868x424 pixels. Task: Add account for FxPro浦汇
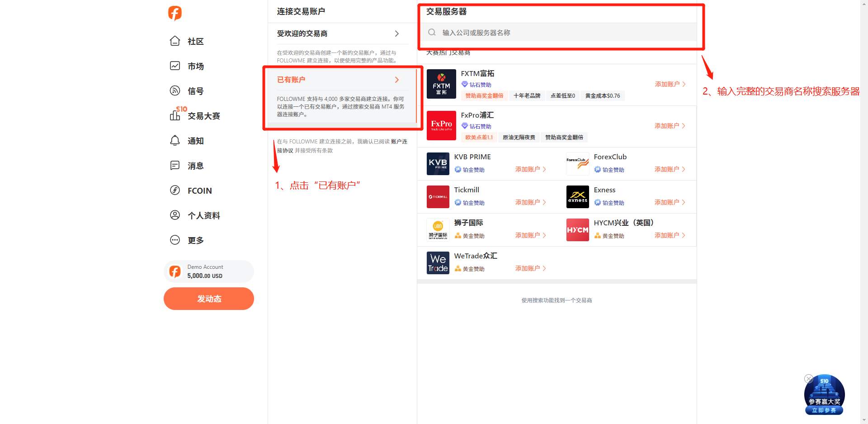(x=670, y=126)
